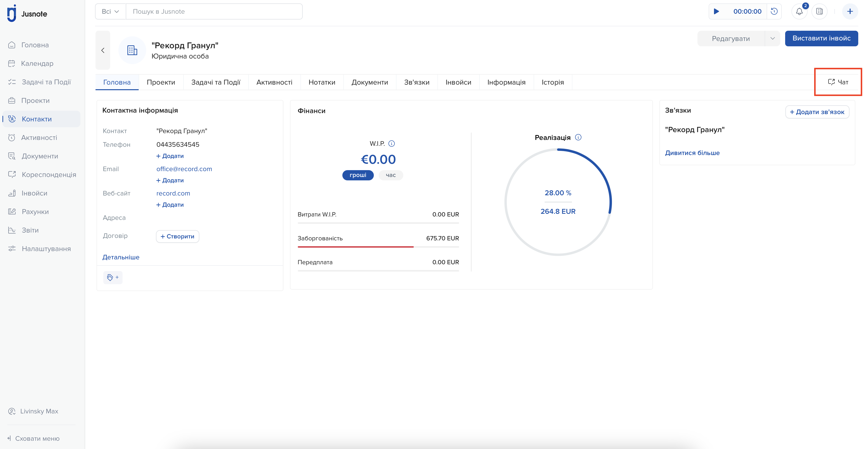The height and width of the screenshot is (449, 868).
Task: Click the search field Пошук в Jusnote
Action: [x=214, y=11]
